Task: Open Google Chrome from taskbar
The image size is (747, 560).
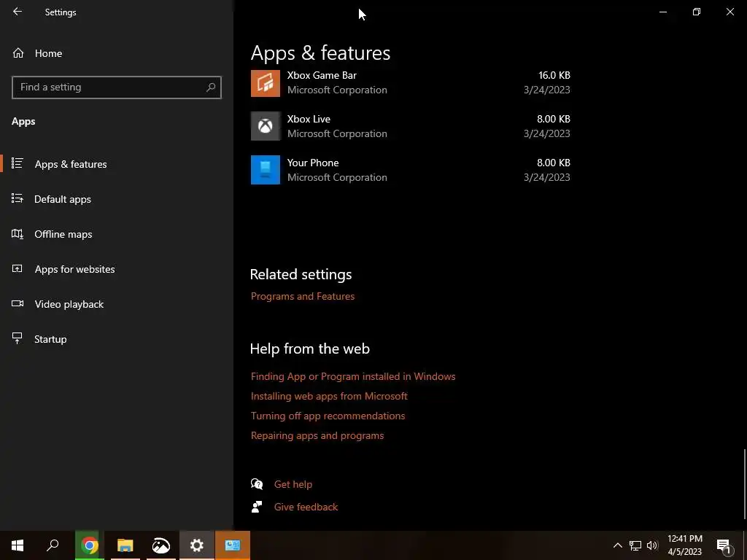Action: pyautogui.click(x=89, y=545)
